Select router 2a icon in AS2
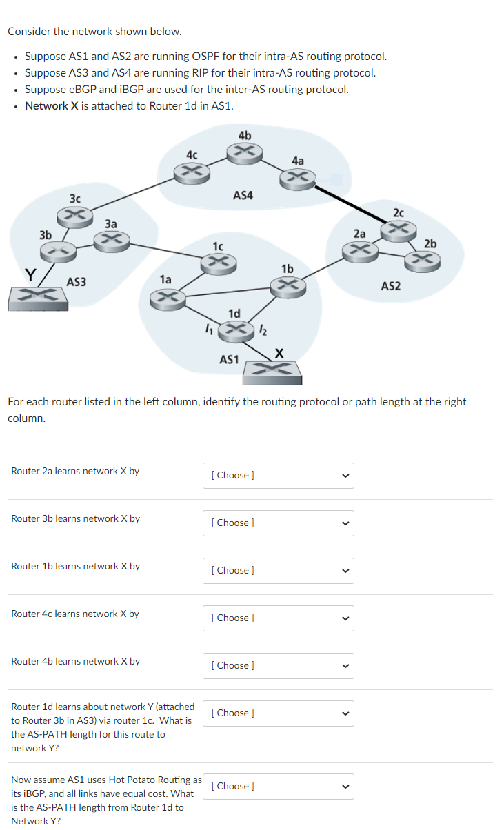Screen dimensions: 504x830 pyautogui.click(x=360, y=252)
